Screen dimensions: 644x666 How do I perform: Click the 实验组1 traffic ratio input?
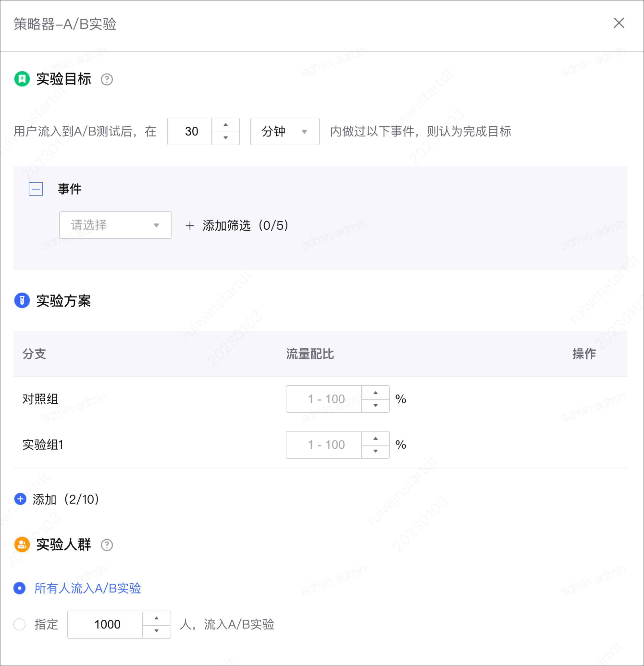coord(324,445)
